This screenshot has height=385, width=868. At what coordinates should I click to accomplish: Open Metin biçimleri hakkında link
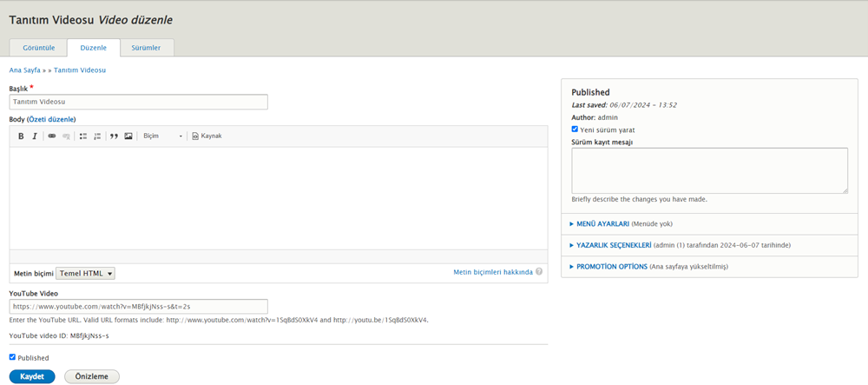pyautogui.click(x=493, y=272)
